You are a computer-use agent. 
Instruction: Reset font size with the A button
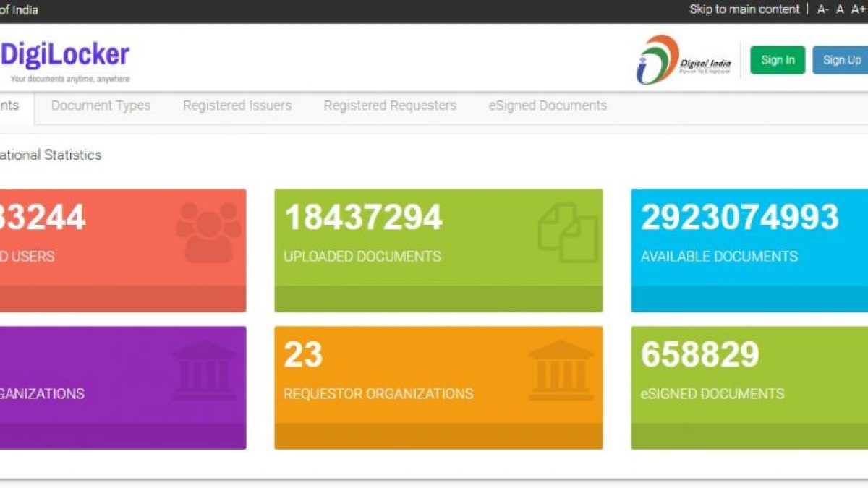click(841, 9)
